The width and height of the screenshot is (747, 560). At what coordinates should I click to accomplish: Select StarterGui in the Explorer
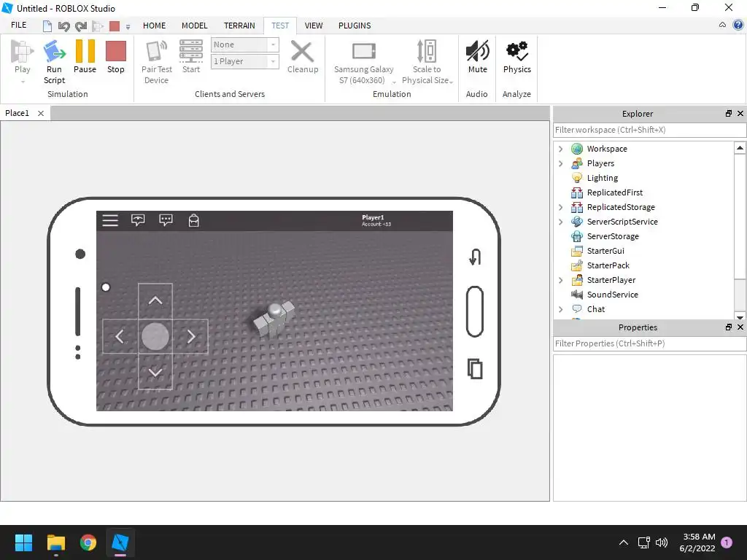[x=605, y=251]
